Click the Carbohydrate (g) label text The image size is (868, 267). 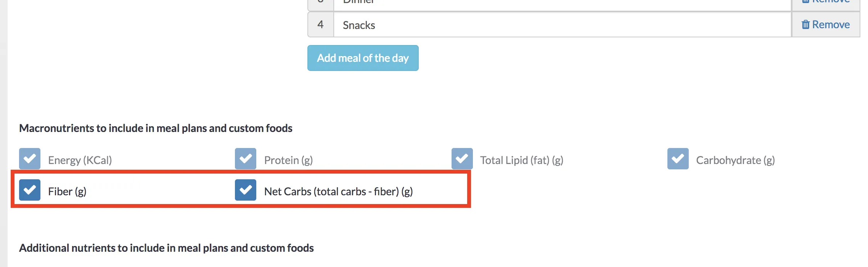pos(735,160)
